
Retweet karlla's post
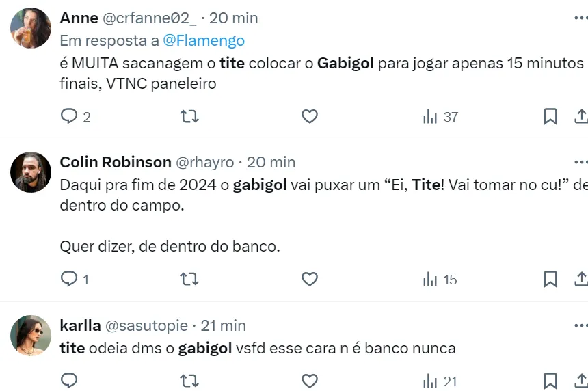click(x=189, y=381)
